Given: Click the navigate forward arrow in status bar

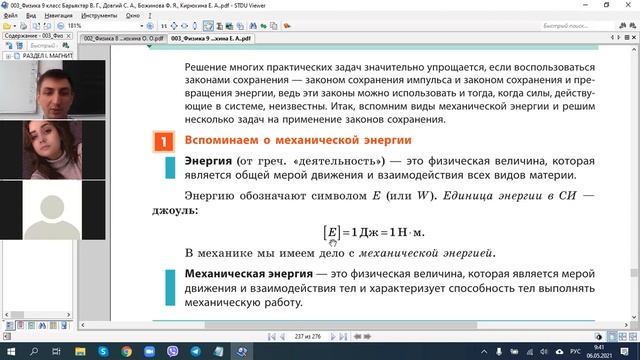Looking at the screenshot, I should 367,337.
